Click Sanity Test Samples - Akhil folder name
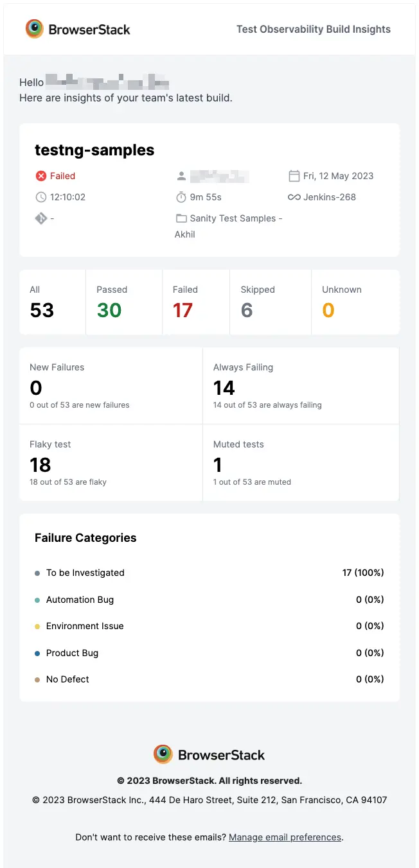419x868 pixels. (x=229, y=226)
